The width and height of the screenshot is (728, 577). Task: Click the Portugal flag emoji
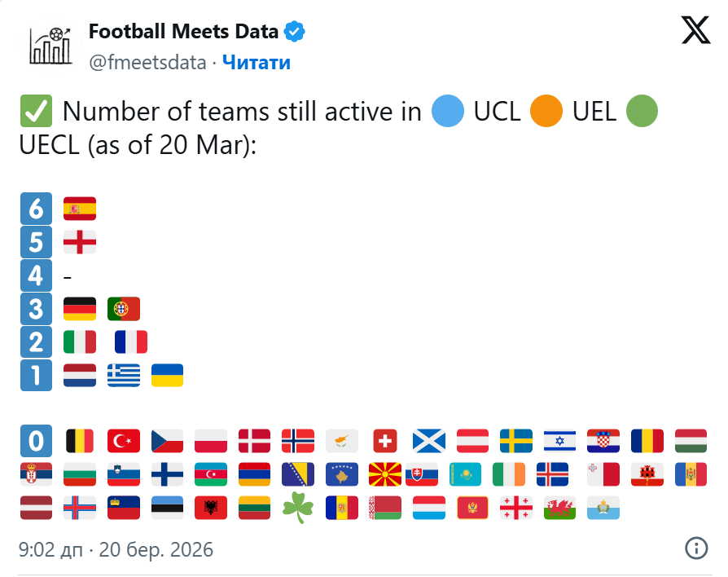[124, 309]
